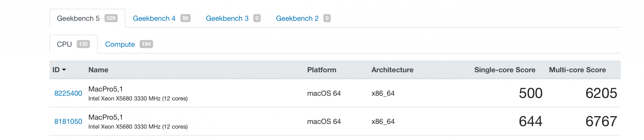Image resolution: width=644 pixels, height=140 pixels.
Task: Click the 644 single-core score
Action: pos(530,122)
